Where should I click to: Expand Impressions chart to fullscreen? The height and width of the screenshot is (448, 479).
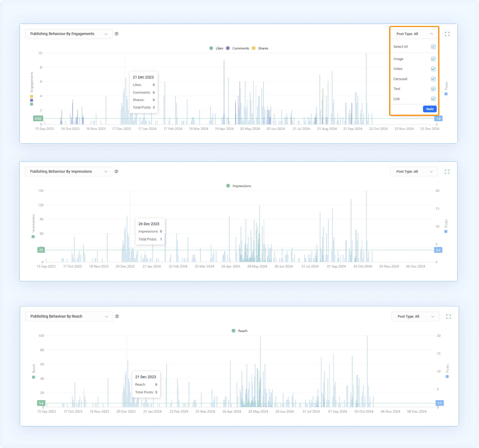447,172
